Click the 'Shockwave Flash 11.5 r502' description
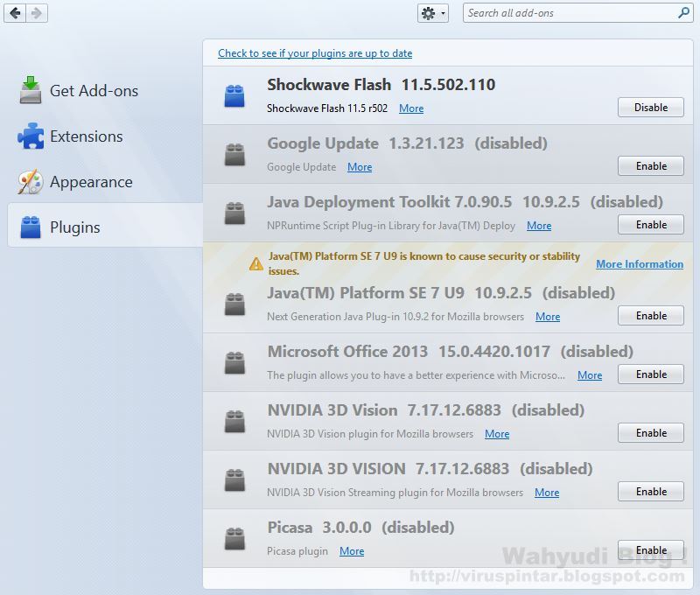 327,108
